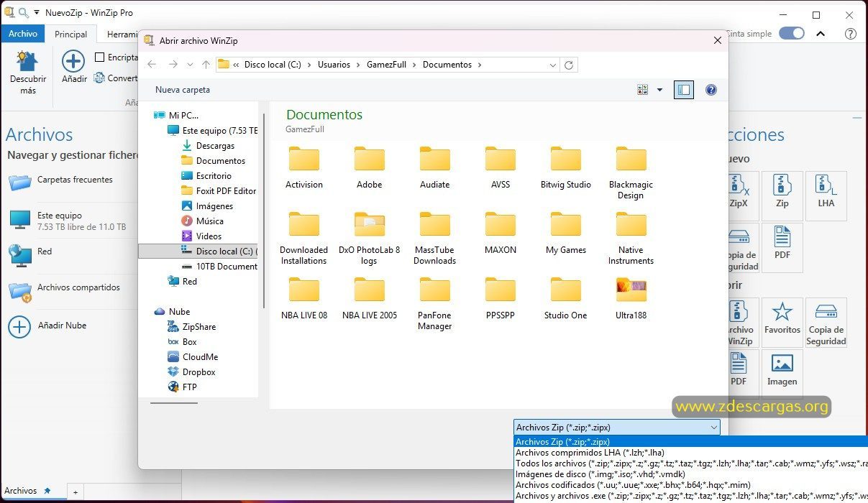Click the Nueva carpeta button
This screenshot has width=868, height=503.
183,90
